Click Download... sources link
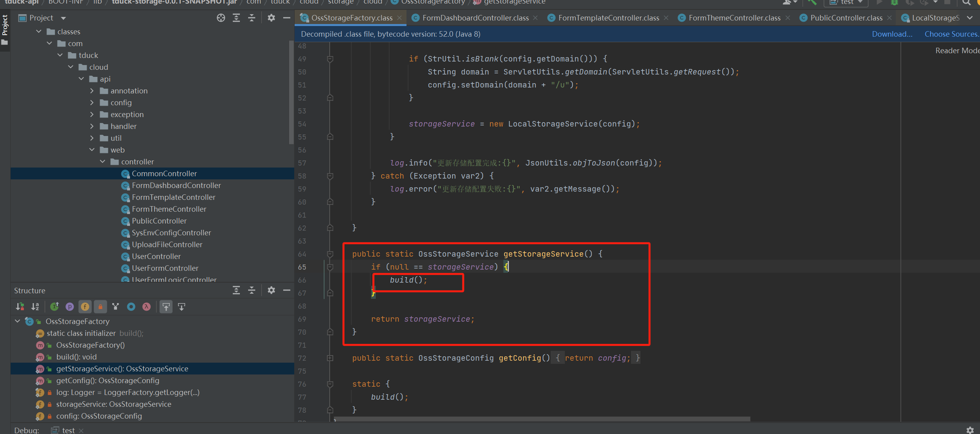Screen dimensions: 980x434 click(x=892, y=34)
